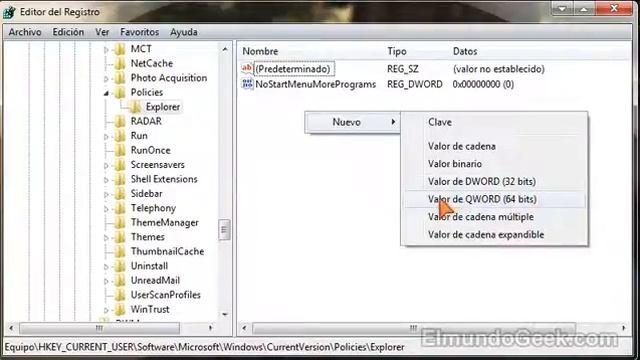Open the Archivo menu
Screen dimensions: 640x360
pos(25,32)
